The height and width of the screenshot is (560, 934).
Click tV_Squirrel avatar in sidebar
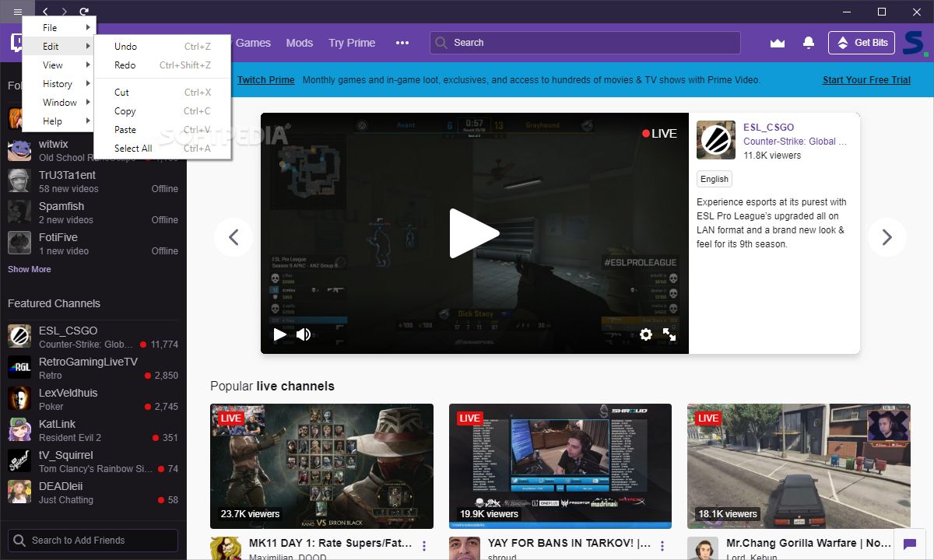coord(19,460)
